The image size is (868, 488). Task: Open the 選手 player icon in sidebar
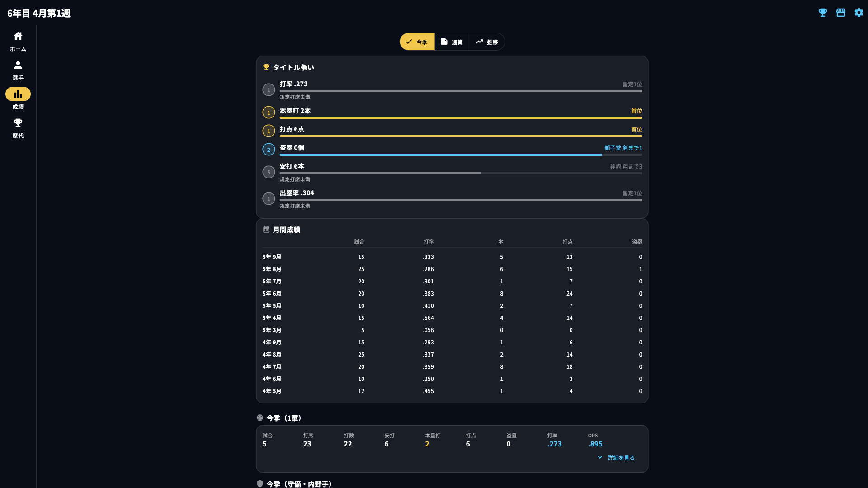(18, 65)
